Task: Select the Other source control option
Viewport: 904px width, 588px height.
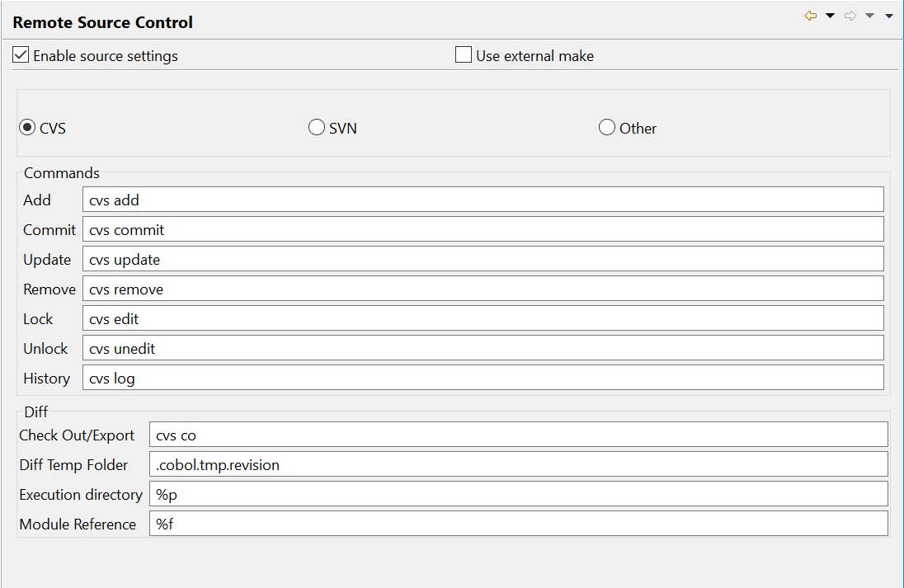Action: [x=607, y=127]
